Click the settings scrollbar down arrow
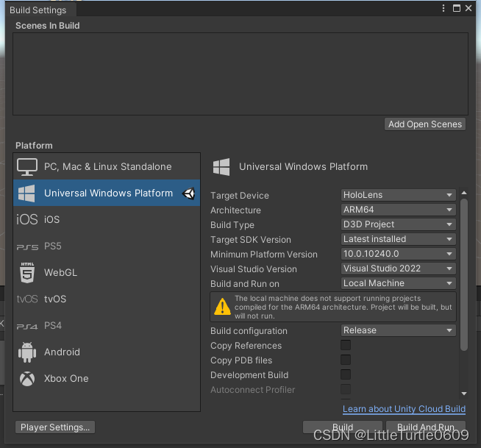The image size is (481, 448). tap(464, 394)
